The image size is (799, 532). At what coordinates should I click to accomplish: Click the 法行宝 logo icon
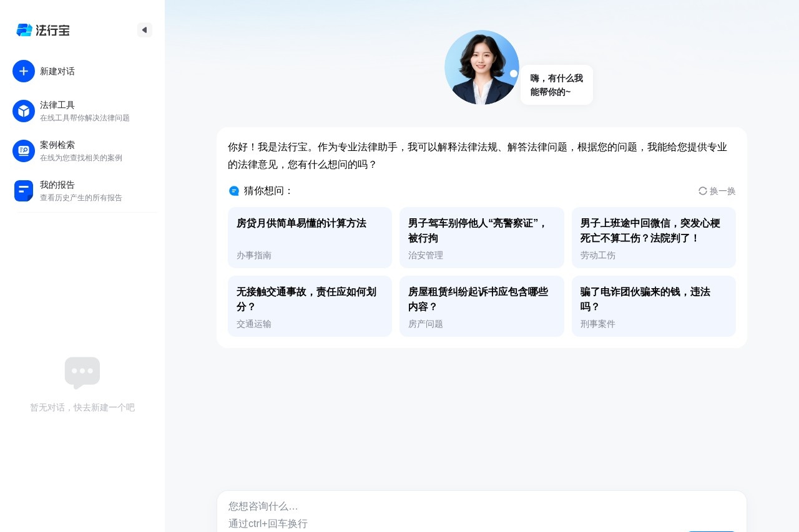[24, 30]
